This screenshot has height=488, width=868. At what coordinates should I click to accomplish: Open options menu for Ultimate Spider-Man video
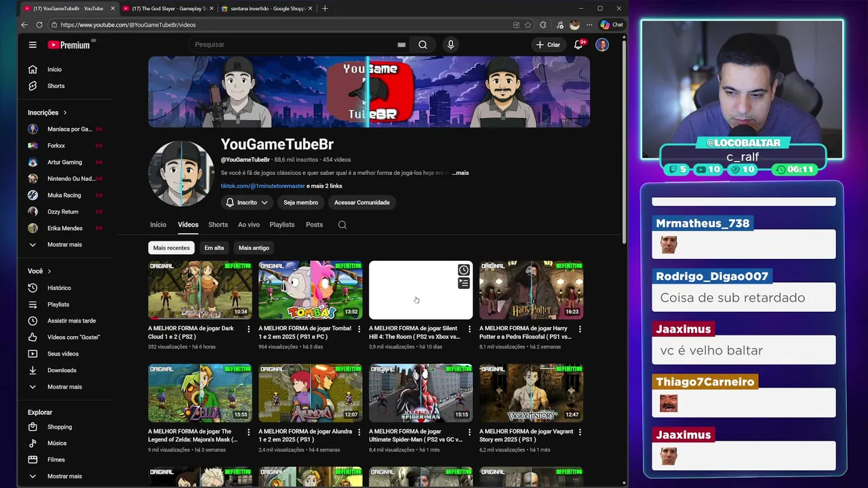pyautogui.click(x=469, y=432)
